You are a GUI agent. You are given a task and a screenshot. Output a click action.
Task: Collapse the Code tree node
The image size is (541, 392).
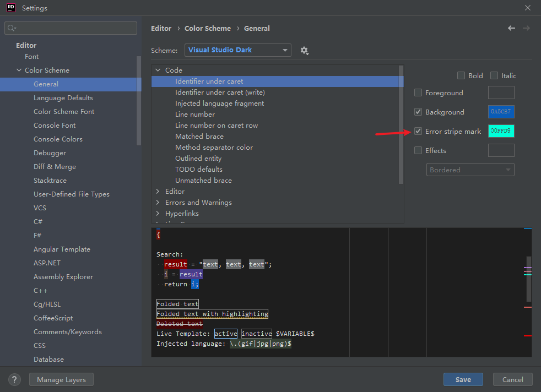point(158,70)
